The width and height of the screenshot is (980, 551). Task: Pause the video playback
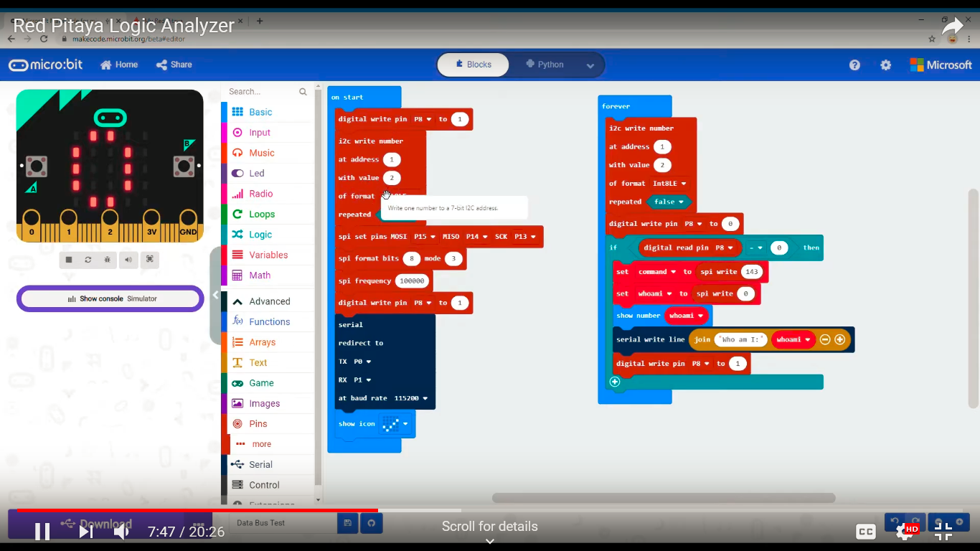coord(42,532)
